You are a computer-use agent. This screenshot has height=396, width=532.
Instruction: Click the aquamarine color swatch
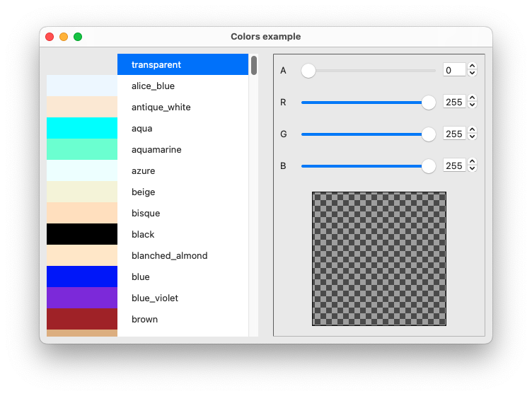(x=82, y=149)
